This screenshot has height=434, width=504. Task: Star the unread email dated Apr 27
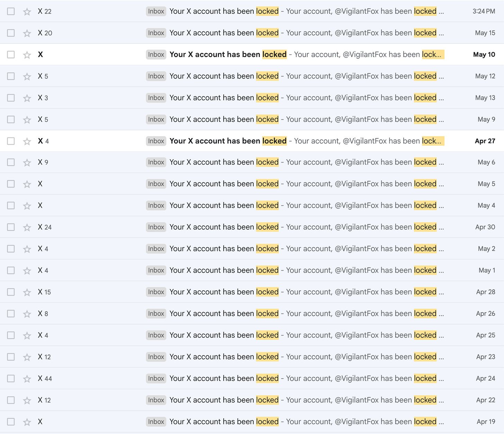(x=27, y=141)
